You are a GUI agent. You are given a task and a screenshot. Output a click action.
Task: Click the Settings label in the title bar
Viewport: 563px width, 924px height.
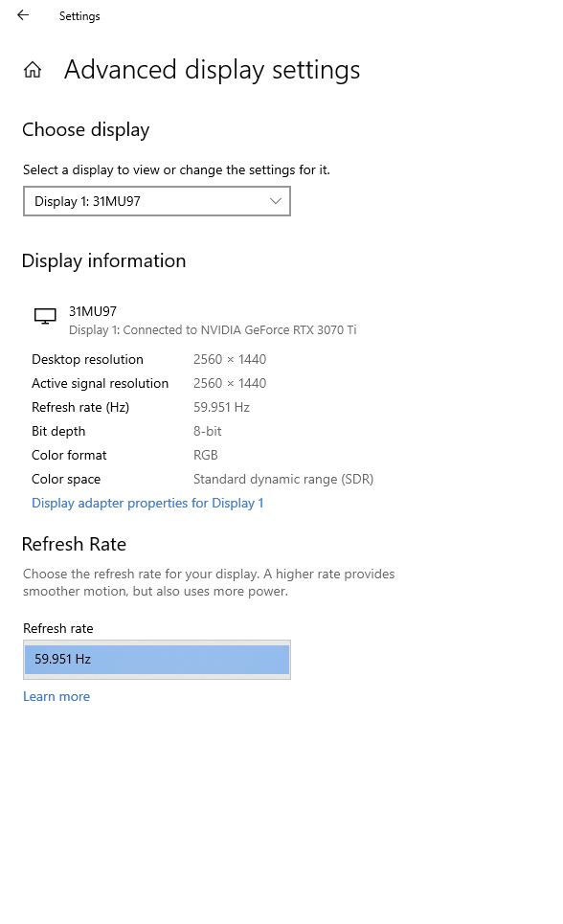79,15
